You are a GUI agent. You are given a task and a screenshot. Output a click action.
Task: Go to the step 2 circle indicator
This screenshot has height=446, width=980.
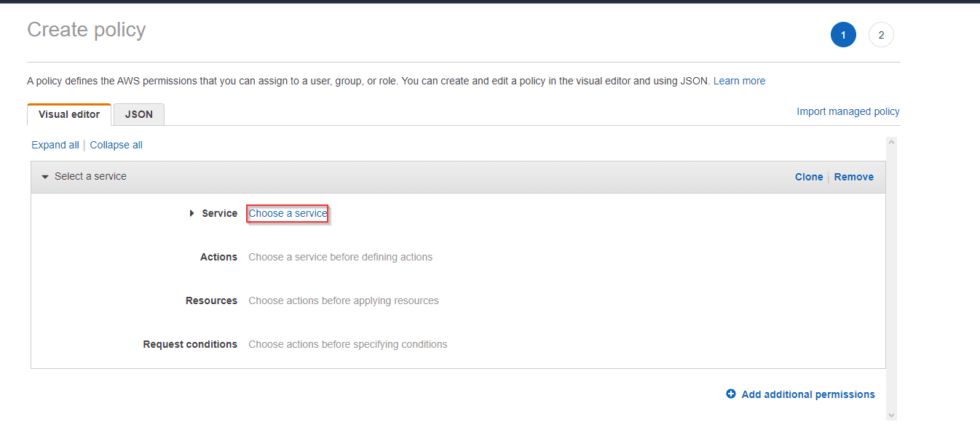click(881, 35)
